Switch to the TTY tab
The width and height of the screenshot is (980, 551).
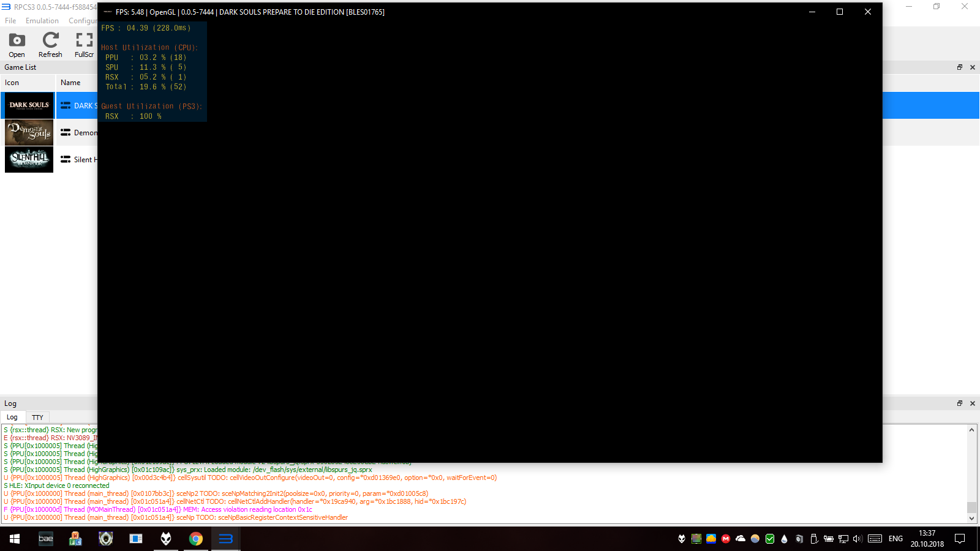click(37, 418)
